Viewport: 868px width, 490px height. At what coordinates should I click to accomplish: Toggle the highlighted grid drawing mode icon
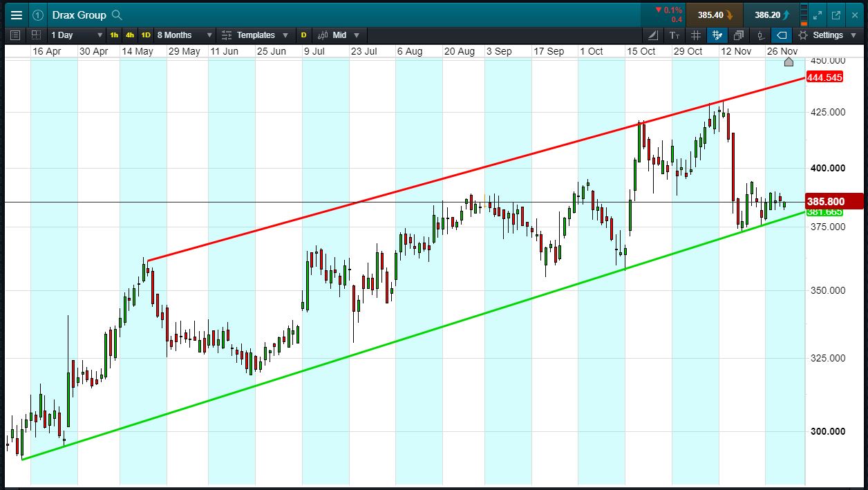[717, 35]
